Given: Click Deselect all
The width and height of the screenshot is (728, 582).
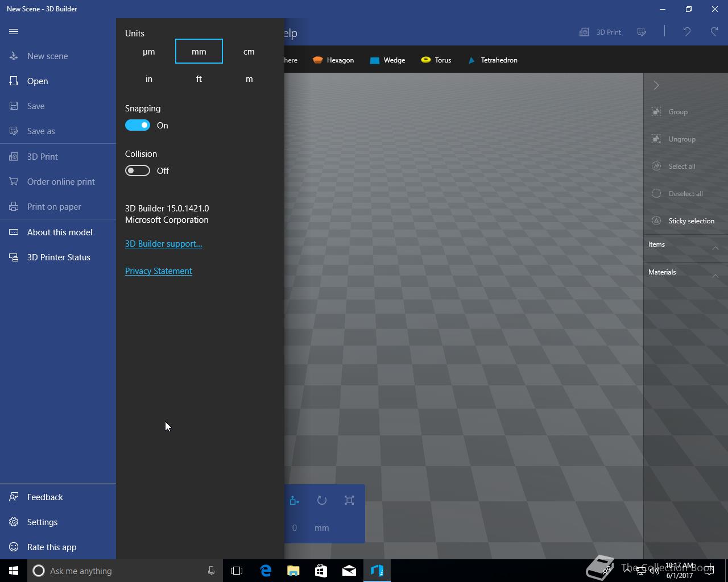Looking at the screenshot, I should click(x=686, y=193).
